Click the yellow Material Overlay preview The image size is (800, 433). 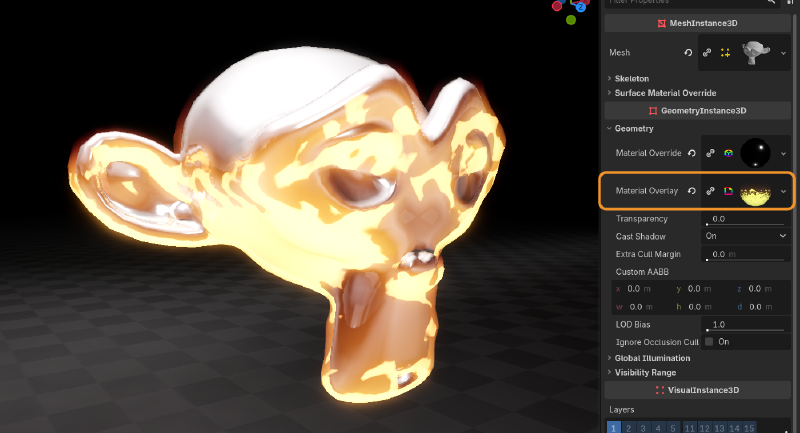755,195
